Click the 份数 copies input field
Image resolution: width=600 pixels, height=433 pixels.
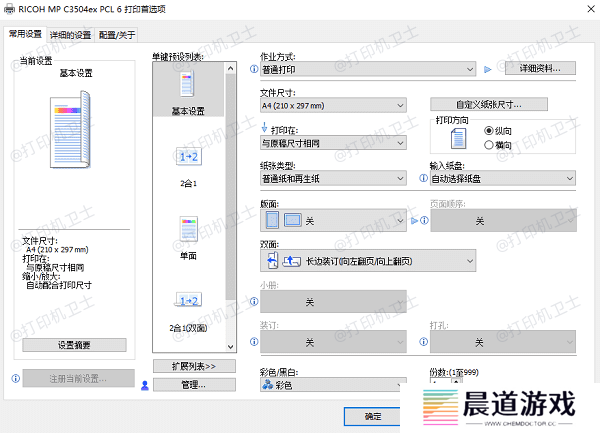coord(440,381)
